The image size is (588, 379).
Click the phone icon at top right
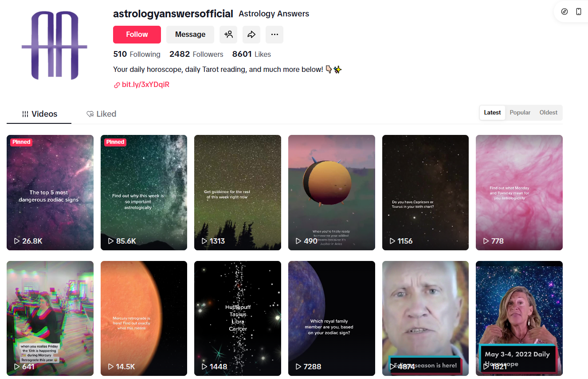[579, 12]
